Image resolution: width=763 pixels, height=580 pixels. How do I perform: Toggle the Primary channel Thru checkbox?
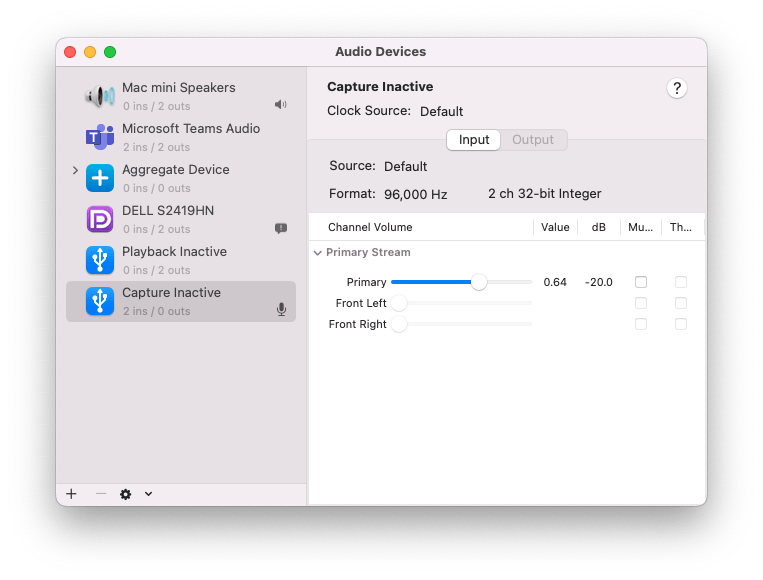(681, 282)
